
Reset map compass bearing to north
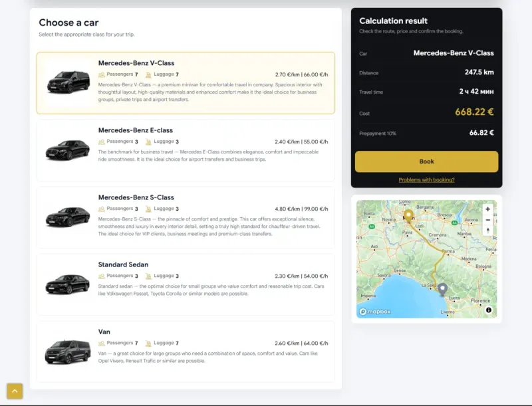[487, 231]
